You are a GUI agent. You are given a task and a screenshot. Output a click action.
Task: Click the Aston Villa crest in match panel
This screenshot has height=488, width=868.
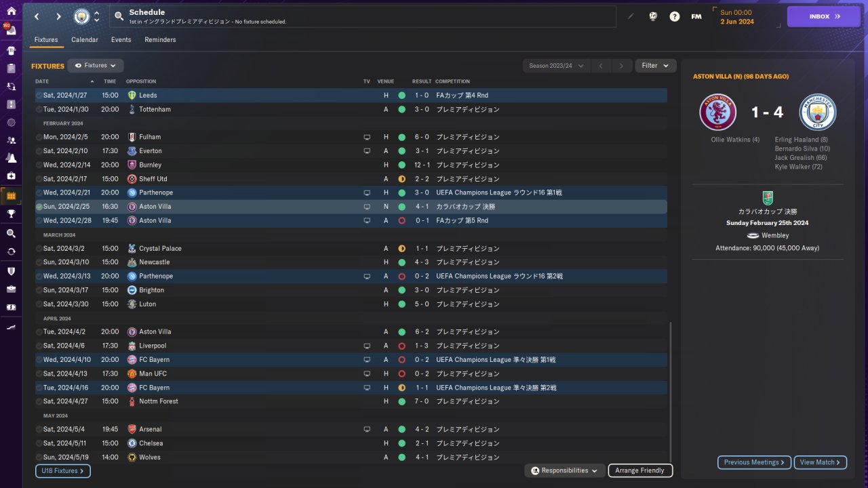[x=717, y=113]
